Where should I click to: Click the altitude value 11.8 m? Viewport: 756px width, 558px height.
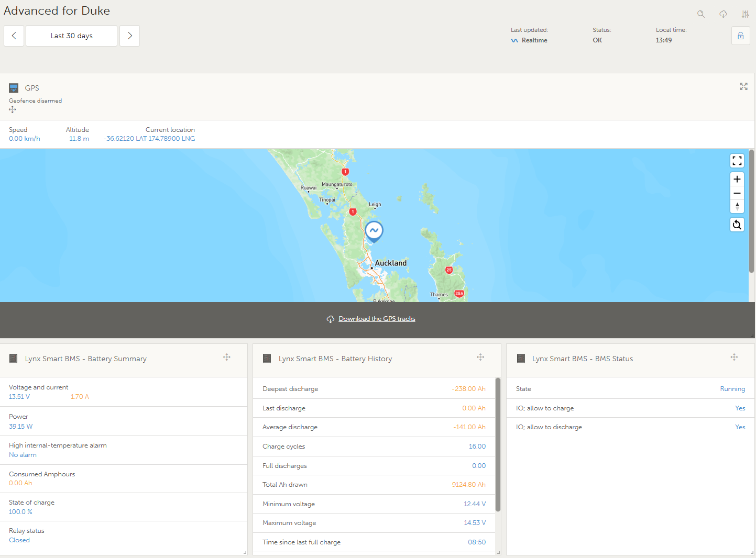(x=79, y=139)
